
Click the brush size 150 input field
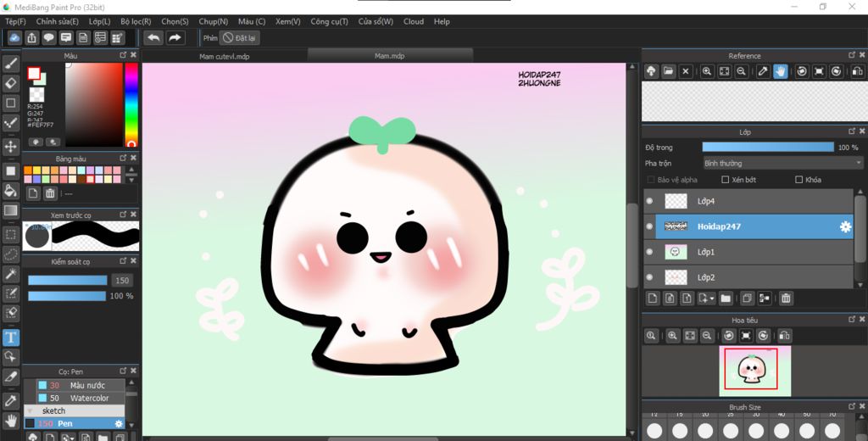click(122, 281)
